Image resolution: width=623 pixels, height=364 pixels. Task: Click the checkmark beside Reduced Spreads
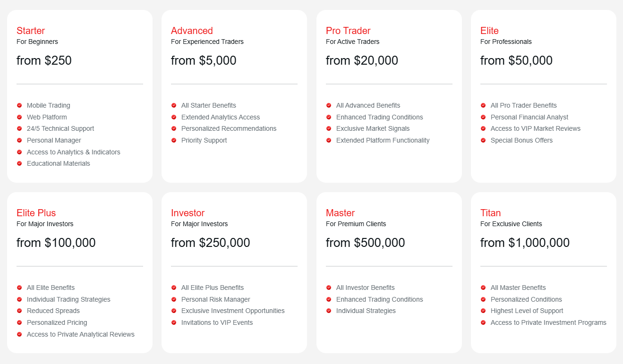click(x=19, y=311)
